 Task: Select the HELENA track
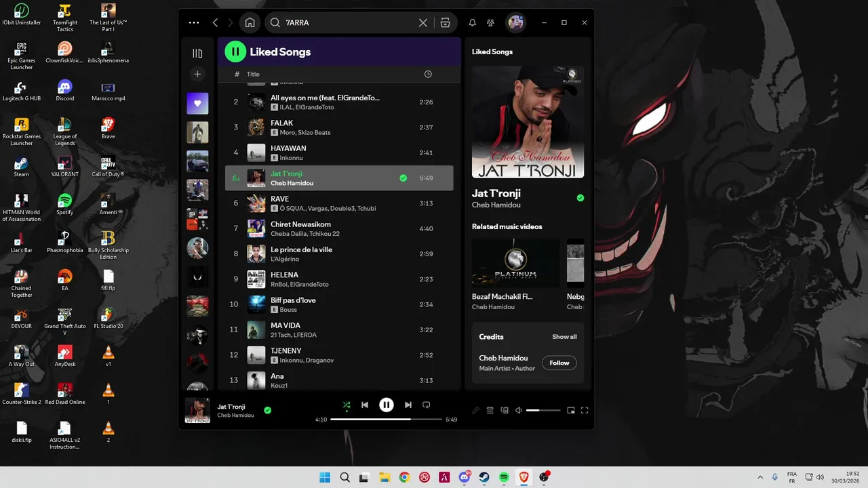(x=339, y=279)
